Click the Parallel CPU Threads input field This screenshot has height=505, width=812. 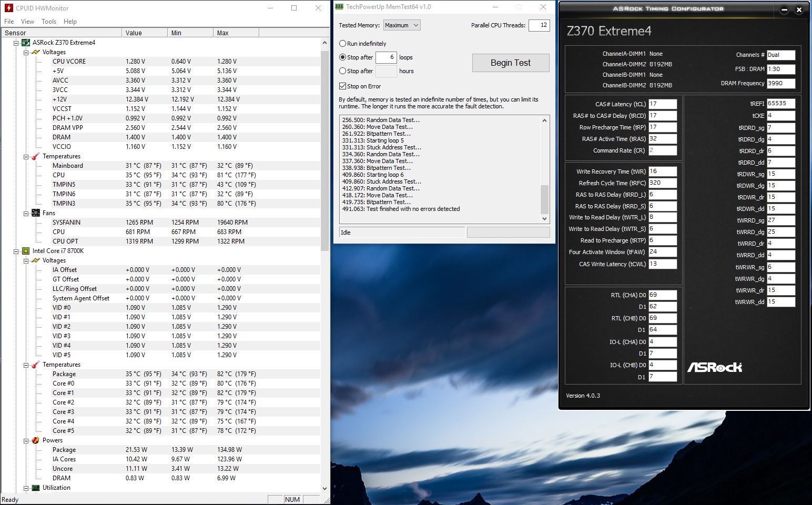point(539,25)
